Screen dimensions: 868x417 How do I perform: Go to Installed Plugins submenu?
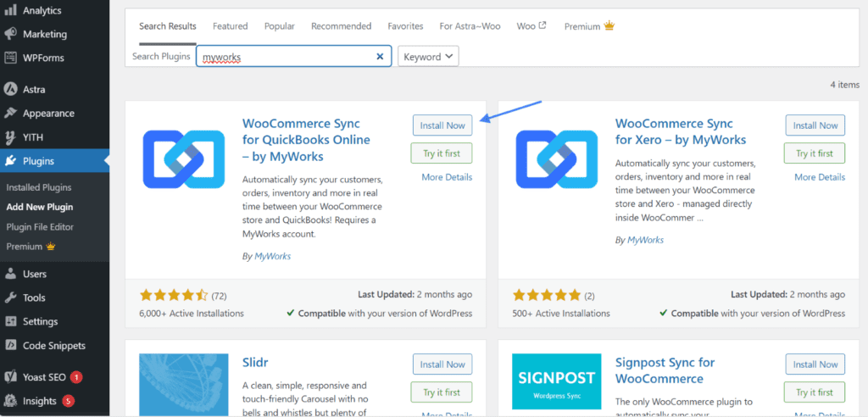click(39, 187)
